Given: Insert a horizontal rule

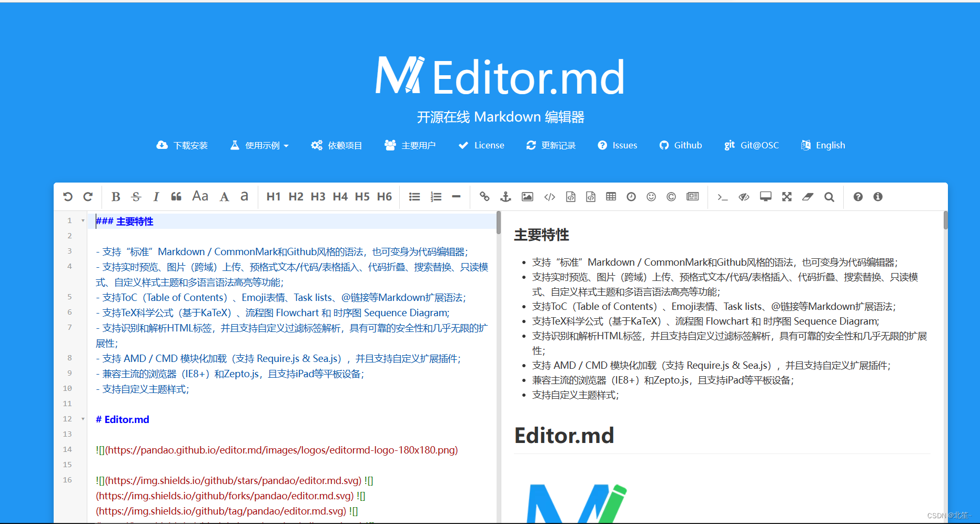Looking at the screenshot, I should point(456,197).
